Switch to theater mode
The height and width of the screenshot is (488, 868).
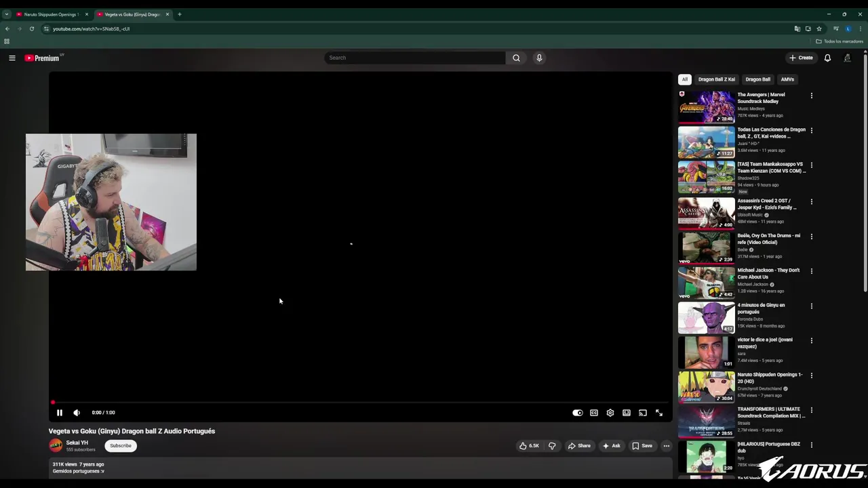coord(627,413)
